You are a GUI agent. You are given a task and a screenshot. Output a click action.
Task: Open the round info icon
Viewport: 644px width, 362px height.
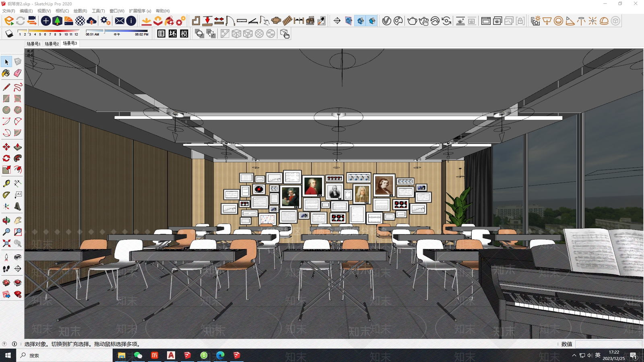pos(131,21)
